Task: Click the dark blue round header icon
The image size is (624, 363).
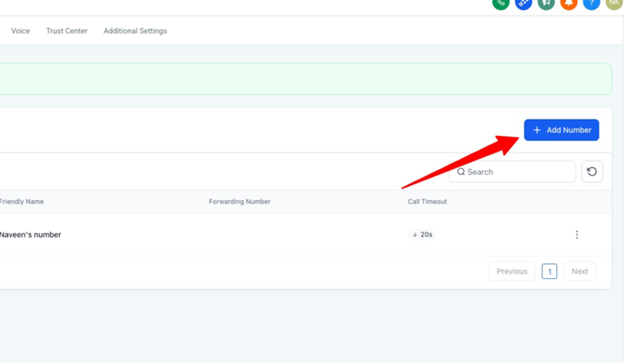Action: point(523,3)
